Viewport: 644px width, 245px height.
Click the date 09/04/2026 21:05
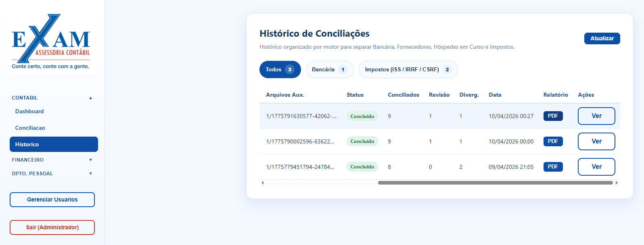pos(511,167)
